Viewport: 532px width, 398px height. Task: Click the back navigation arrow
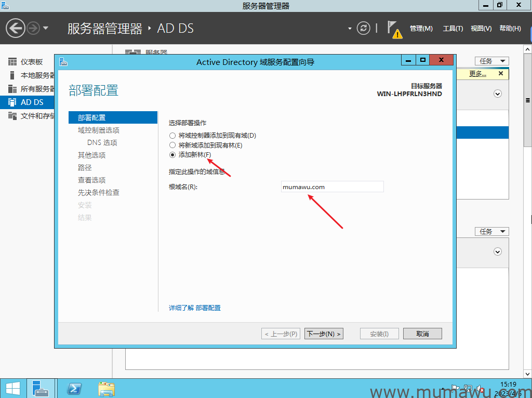click(15, 28)
